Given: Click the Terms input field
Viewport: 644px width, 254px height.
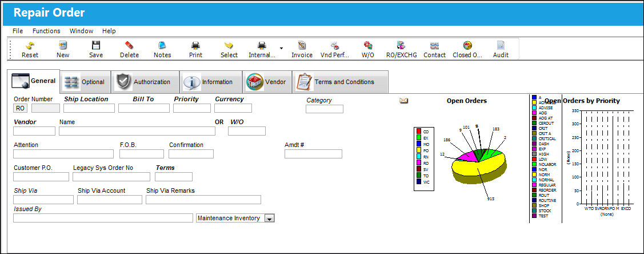Looking at the screenshot, I should pos(174,177).
